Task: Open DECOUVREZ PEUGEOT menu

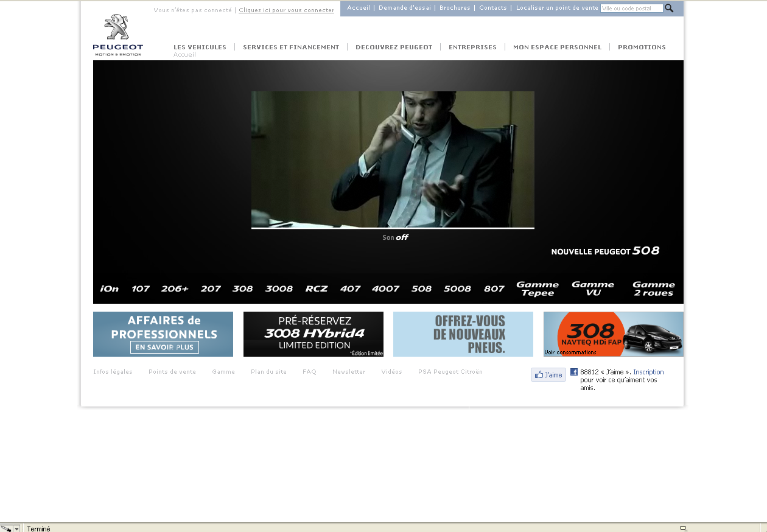Action: [394, 47]
